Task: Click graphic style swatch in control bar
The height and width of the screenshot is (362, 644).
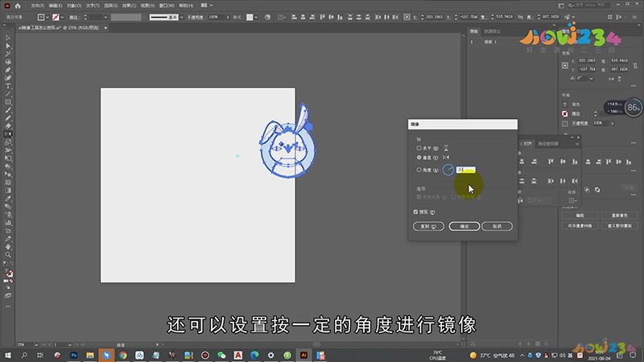Action: [x=250, y=17]
